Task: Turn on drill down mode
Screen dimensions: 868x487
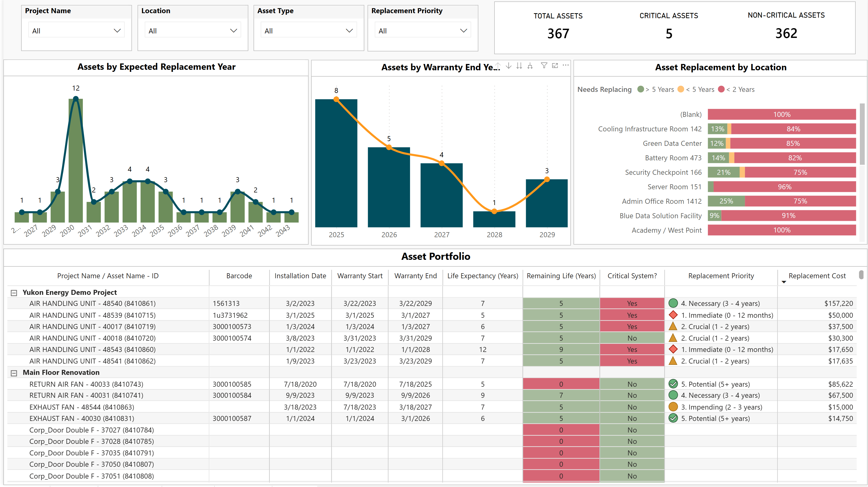Action: coord(508,66)
